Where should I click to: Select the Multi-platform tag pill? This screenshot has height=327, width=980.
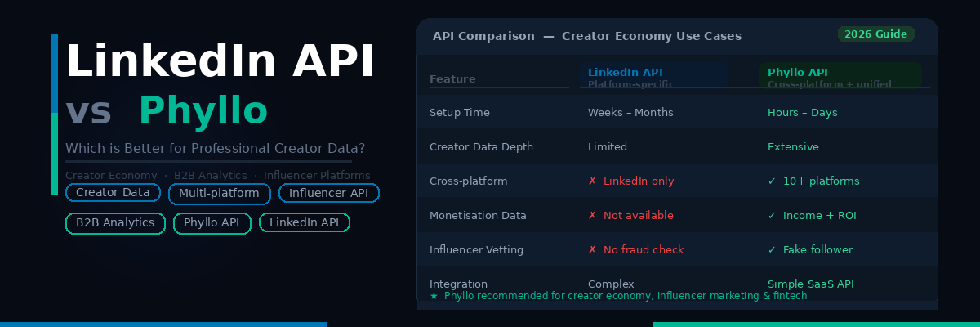point(220,194)
